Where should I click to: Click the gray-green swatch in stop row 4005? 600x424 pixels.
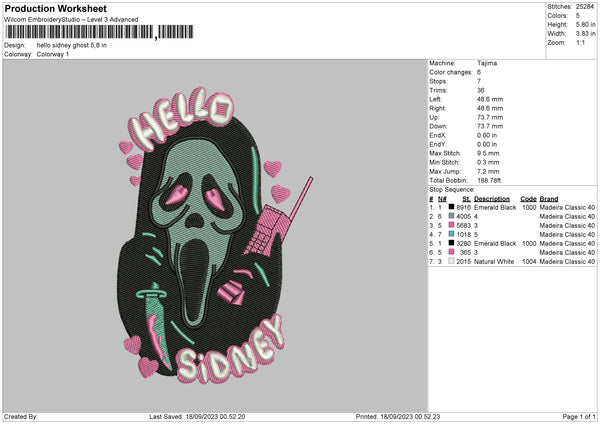coord(451,216)
